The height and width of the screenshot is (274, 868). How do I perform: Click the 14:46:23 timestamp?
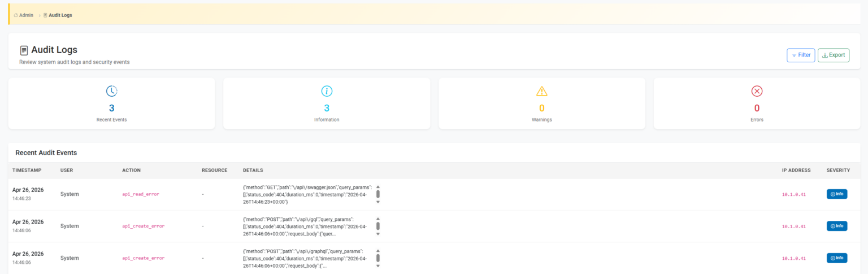pyautogui.click(x=21, y=199)
